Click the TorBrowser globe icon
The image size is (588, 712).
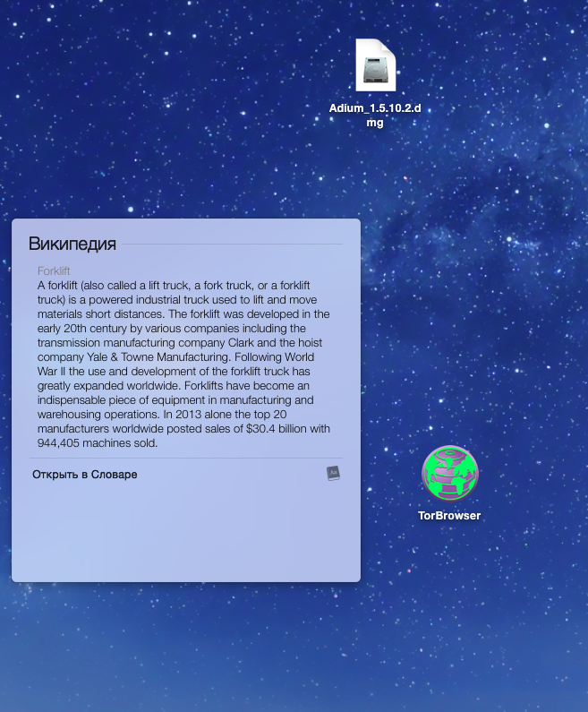[449, 474]
